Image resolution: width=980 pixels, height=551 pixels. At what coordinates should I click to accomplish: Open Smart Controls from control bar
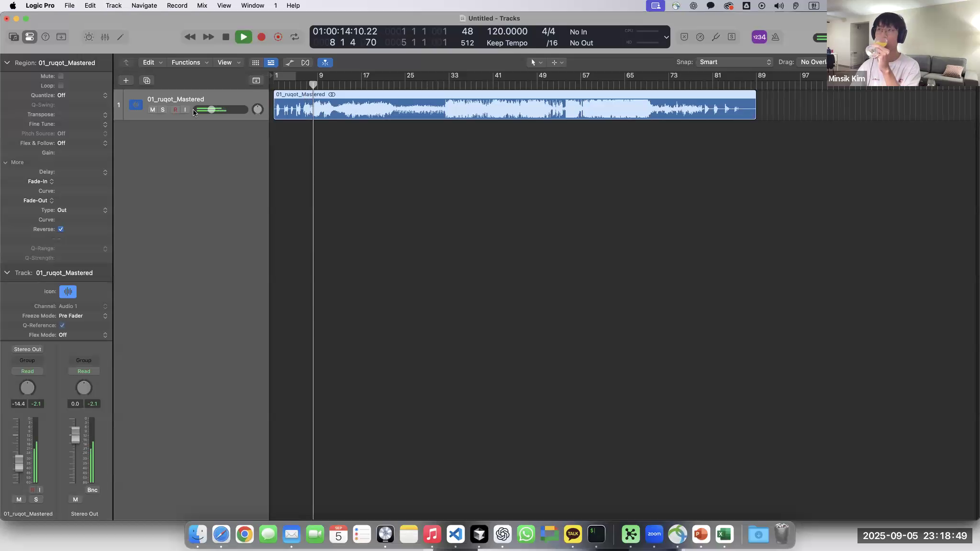click(x=89, y=37)
